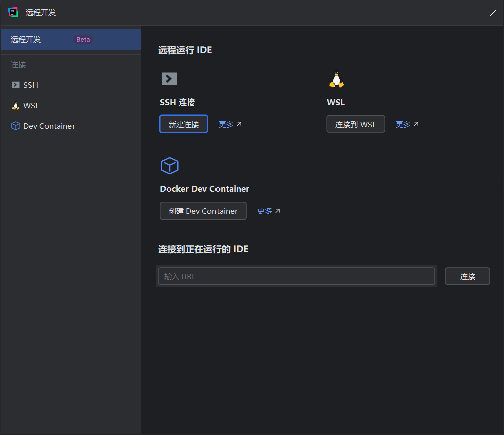Click the 新建连接 button for SSH

(184, 124)
